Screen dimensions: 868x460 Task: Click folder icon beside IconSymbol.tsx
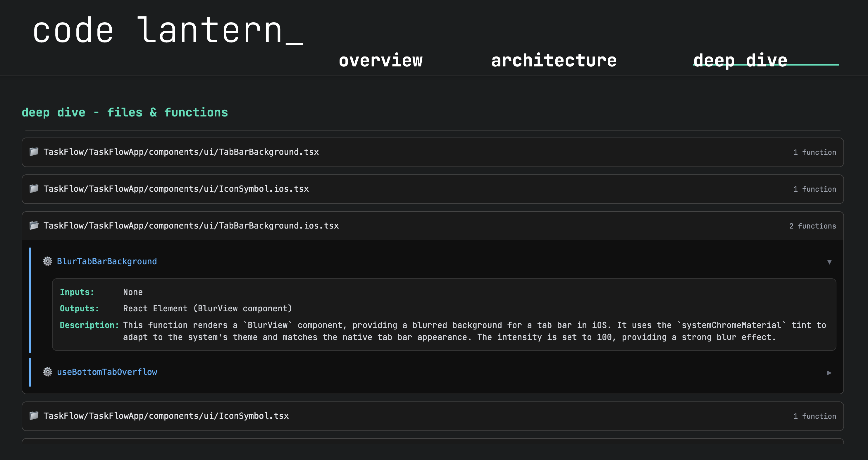(34, 416)
